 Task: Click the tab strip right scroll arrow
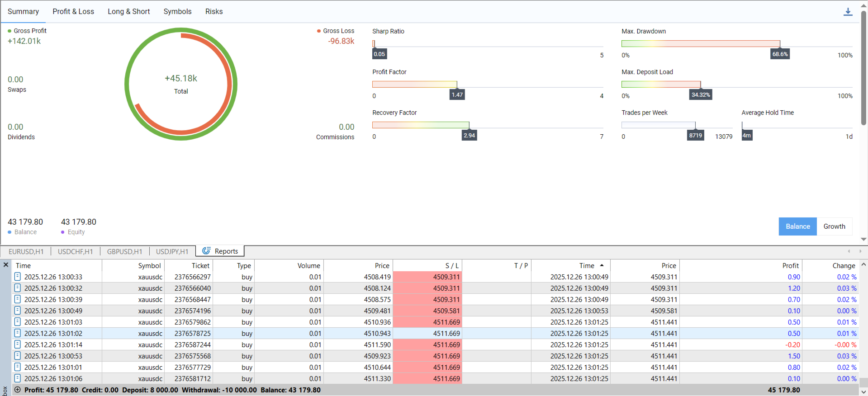(860, 251)
